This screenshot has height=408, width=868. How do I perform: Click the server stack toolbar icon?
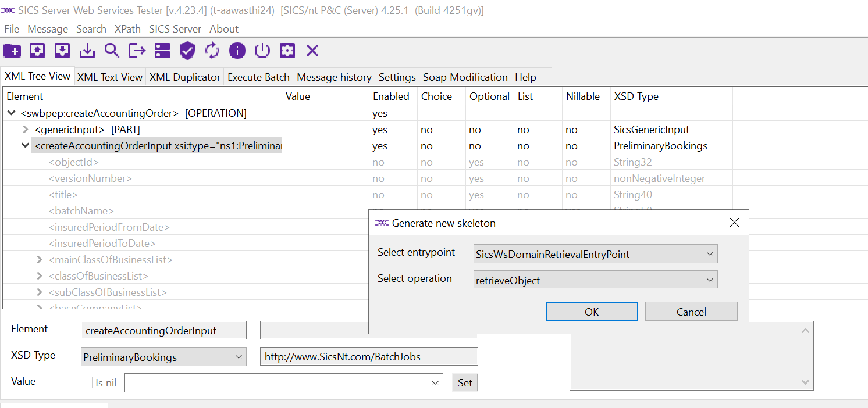(162, 51)
